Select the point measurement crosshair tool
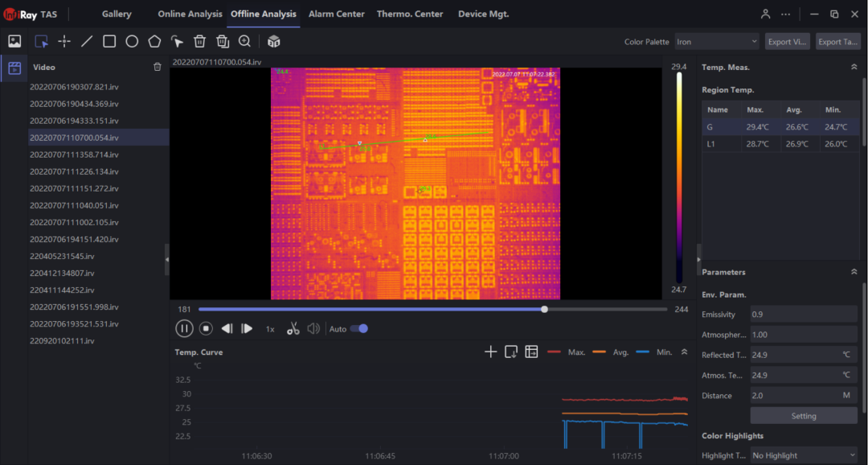 (64, 41)
